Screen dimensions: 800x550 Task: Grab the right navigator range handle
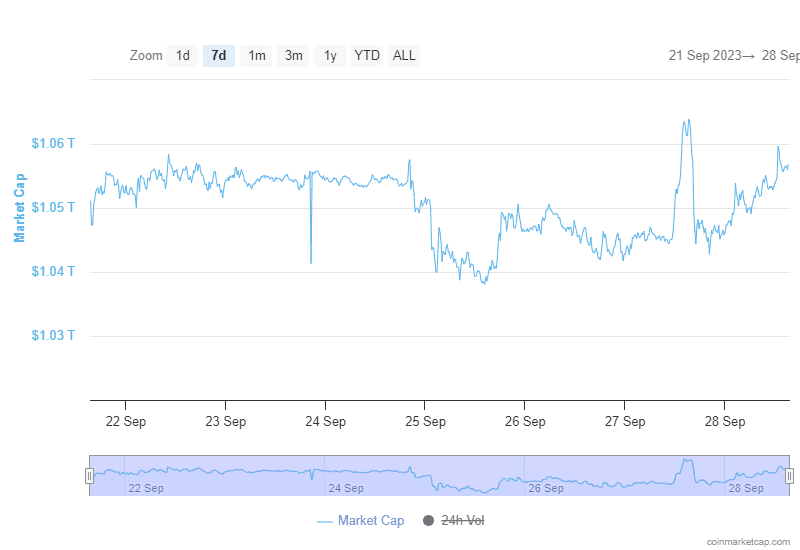click(x=789, y=476)
